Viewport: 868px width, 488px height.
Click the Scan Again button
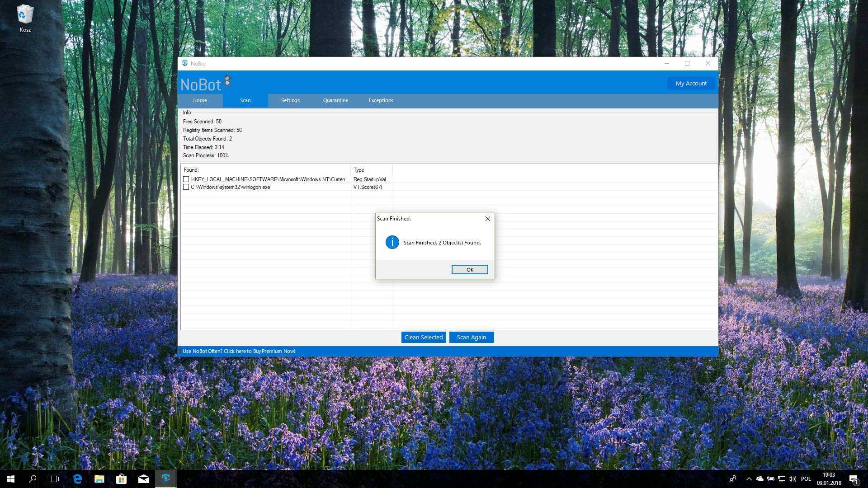pyautogui.click(x=471, y=338)
